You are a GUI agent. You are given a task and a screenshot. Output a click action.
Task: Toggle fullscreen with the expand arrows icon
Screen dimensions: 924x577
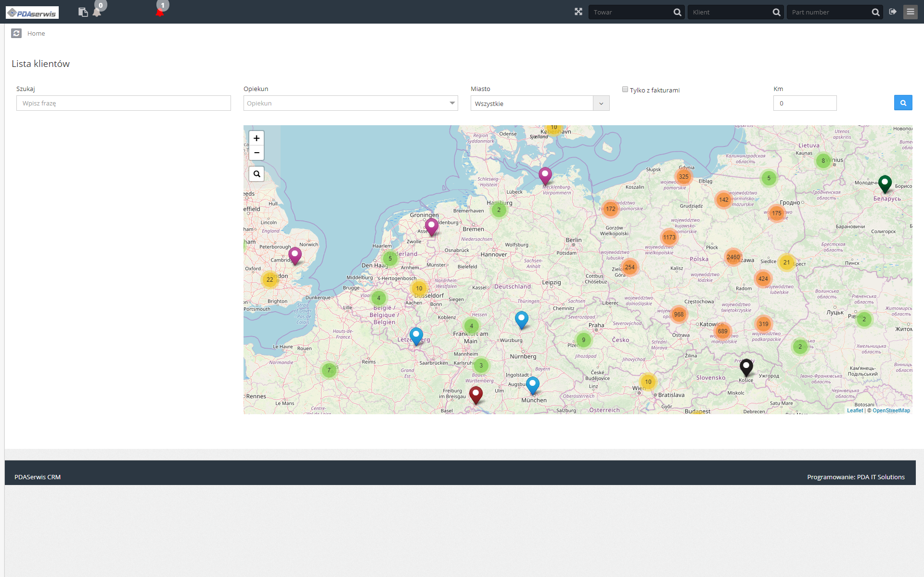click(x=578, y=12)
